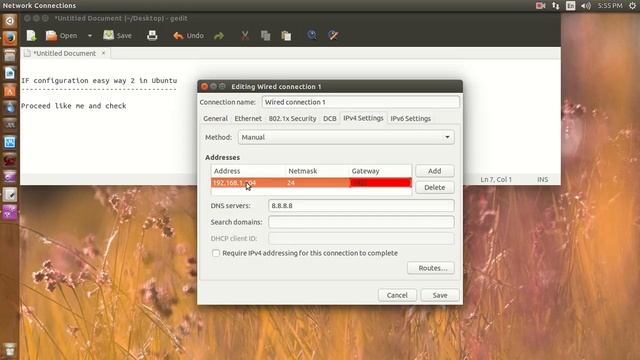Switch to the IPv6 Settings tab
This screenshot has width=640, height=360.
(411, 118)
